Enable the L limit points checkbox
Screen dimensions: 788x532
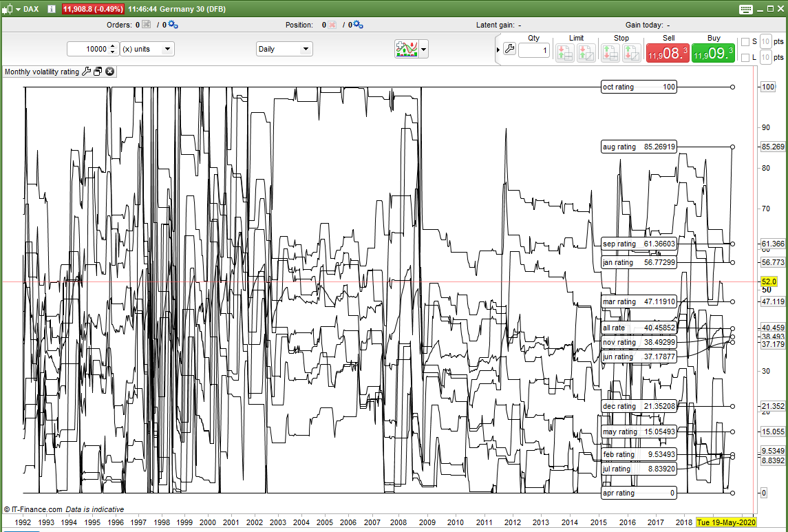click(x=745, y=58)
